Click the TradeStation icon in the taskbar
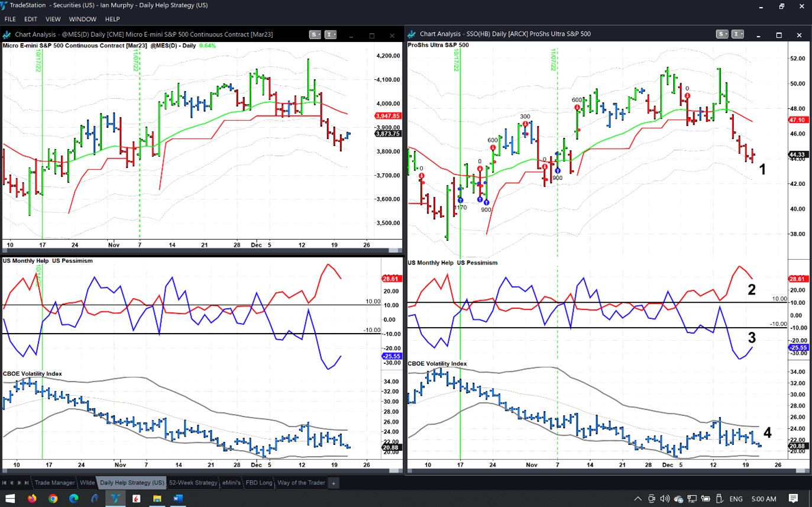This screenshot has width=812, height=507. [x=115, y=498]
